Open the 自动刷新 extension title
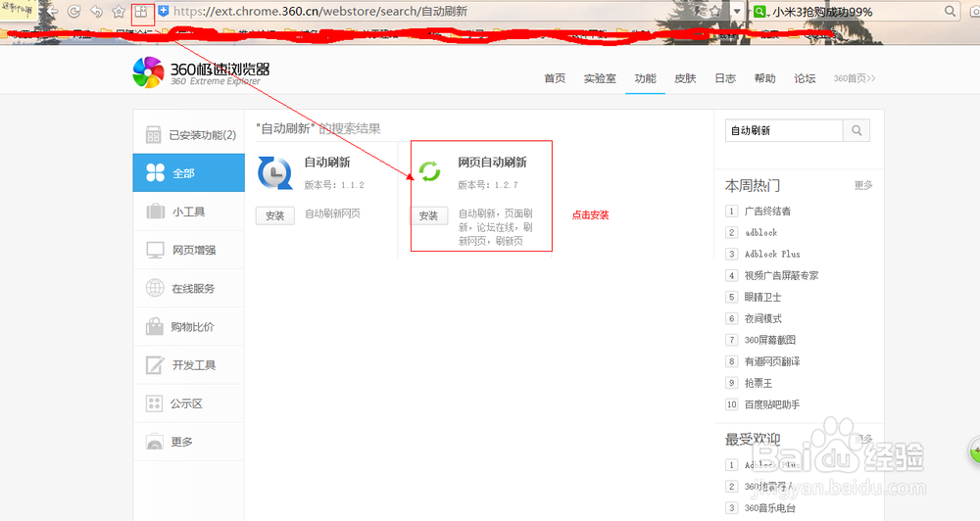 tap(327, 163)
